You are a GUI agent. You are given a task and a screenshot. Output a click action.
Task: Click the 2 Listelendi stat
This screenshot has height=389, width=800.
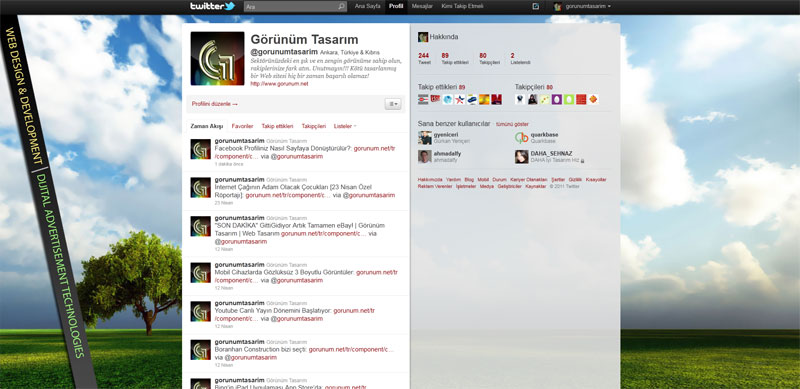click(520, 58)
